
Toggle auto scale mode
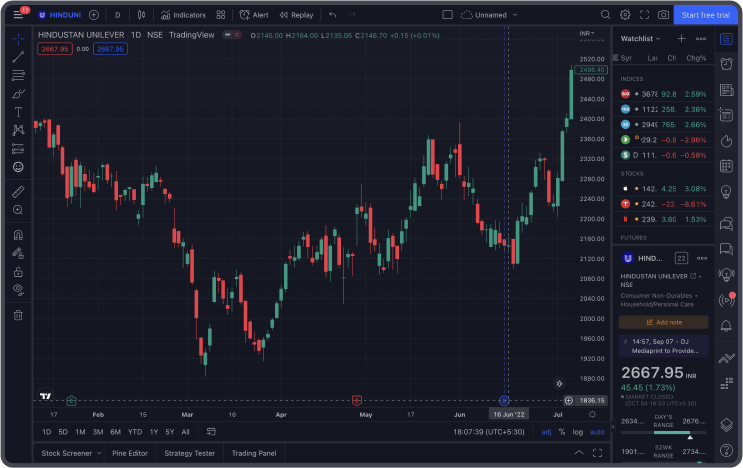point(597,432)
